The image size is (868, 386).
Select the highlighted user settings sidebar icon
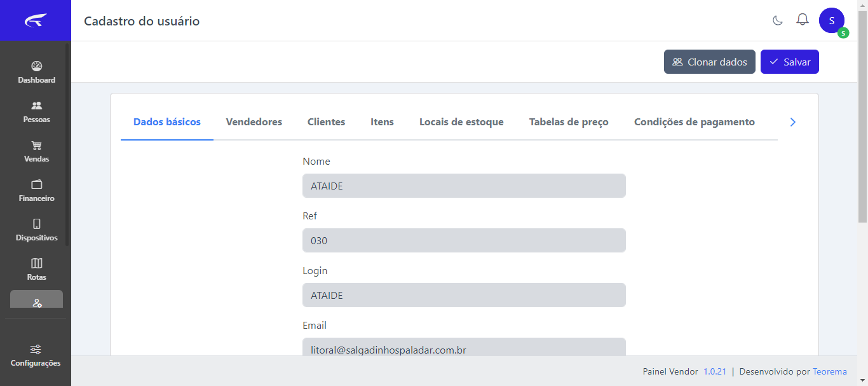36,300
